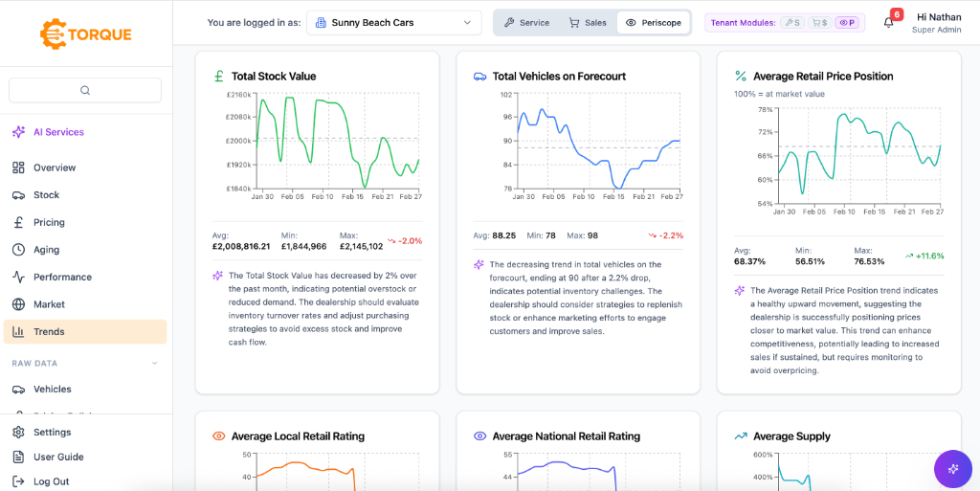
Task: Switch to the Service tab
Action: (x=526, y=22)
